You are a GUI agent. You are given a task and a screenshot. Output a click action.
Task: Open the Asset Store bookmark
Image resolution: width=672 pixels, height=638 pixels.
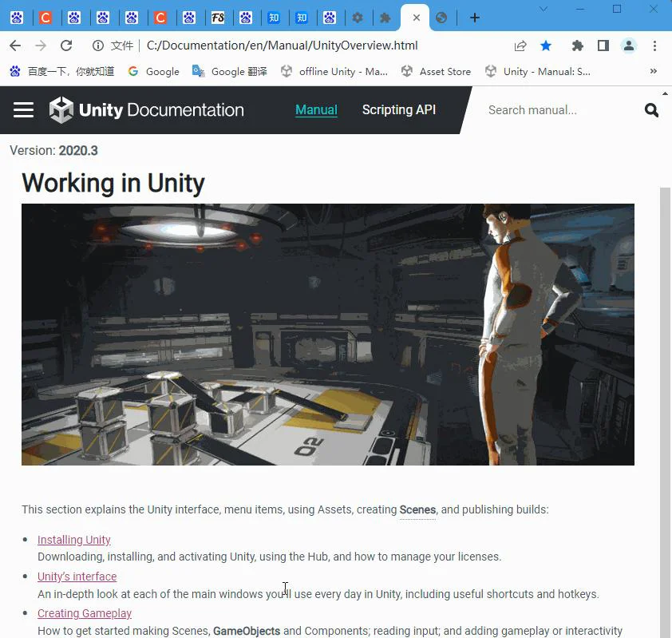click(x=436, y=71)
